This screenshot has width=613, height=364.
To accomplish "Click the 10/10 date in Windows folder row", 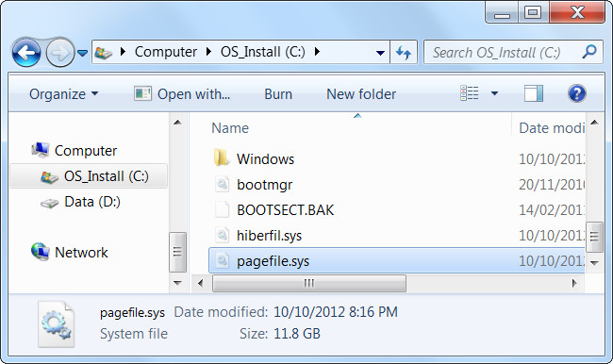I will tap(552, 158).
